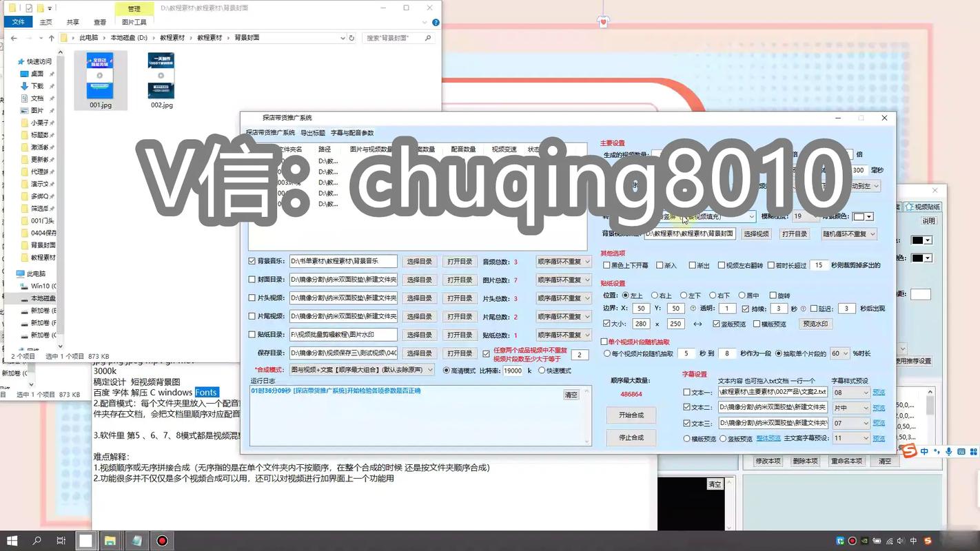Switch to Explorer's 查看 ribbon tab
Image resolution: width=980 pixels, height=551 pixels.
[99, 21]
